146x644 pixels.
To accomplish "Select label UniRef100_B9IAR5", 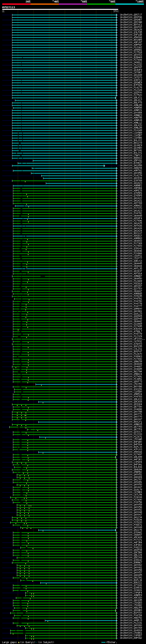I will [x=131, y=40].
